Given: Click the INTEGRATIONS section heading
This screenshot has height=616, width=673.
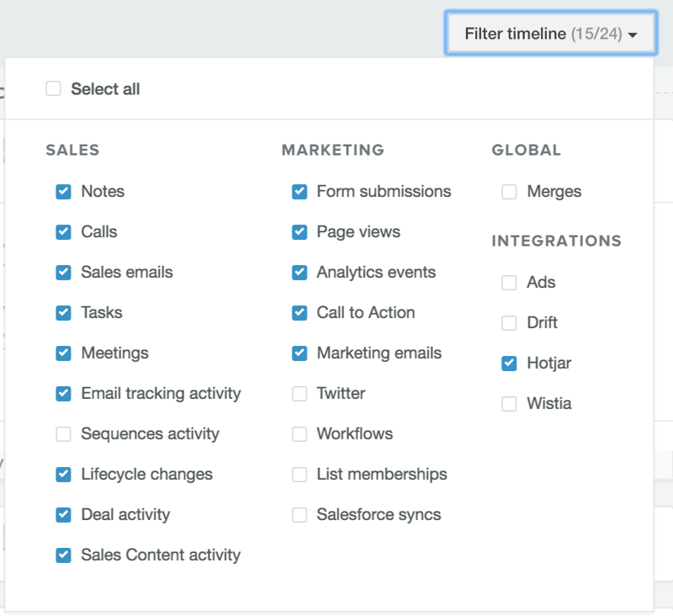Looking at the screenshot, I should pyautogui.click(x=557, y=241).
